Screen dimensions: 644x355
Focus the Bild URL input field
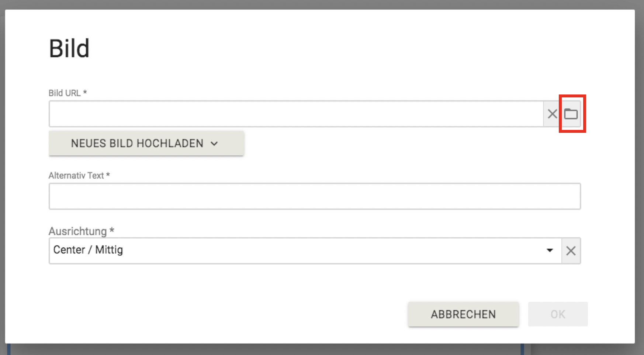(296, 114)
